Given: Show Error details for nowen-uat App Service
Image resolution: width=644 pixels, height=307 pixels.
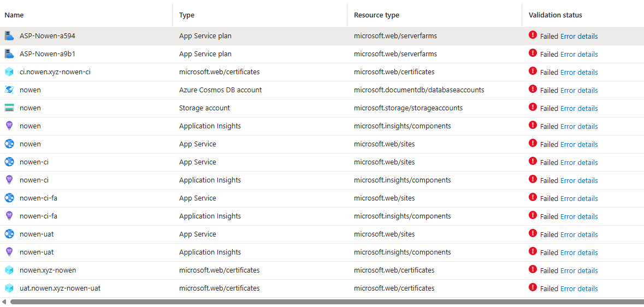Looking at the screenshot, I should pos(579,234).
